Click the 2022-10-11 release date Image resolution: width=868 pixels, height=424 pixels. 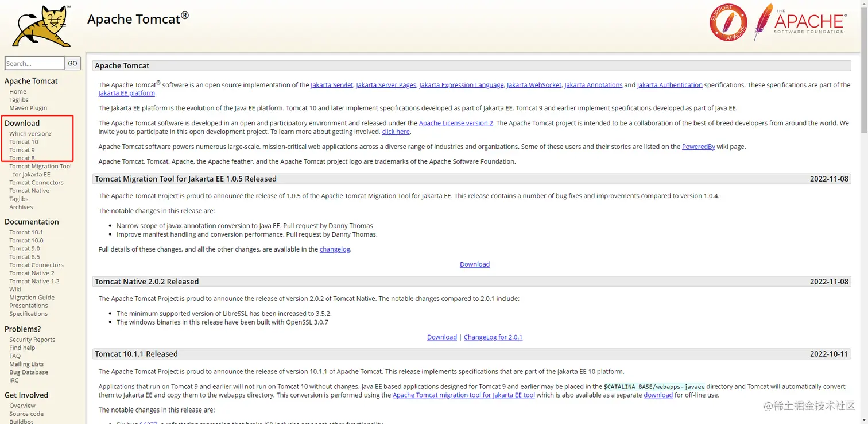829,354
